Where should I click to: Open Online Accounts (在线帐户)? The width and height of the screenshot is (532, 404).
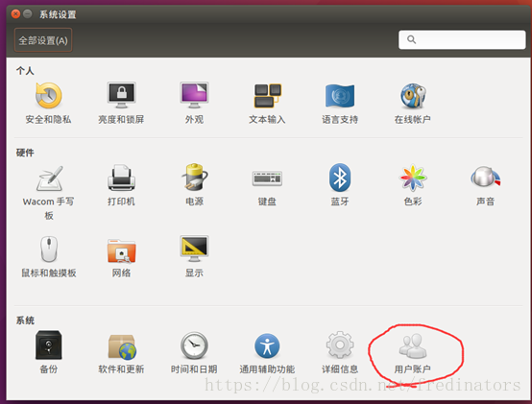click(x=413, y=103)
